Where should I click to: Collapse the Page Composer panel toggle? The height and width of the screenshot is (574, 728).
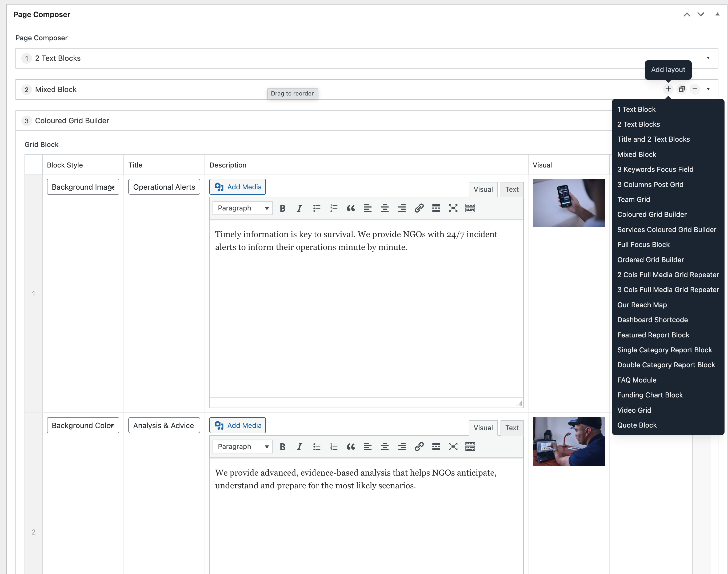click(x=717, y=14)
